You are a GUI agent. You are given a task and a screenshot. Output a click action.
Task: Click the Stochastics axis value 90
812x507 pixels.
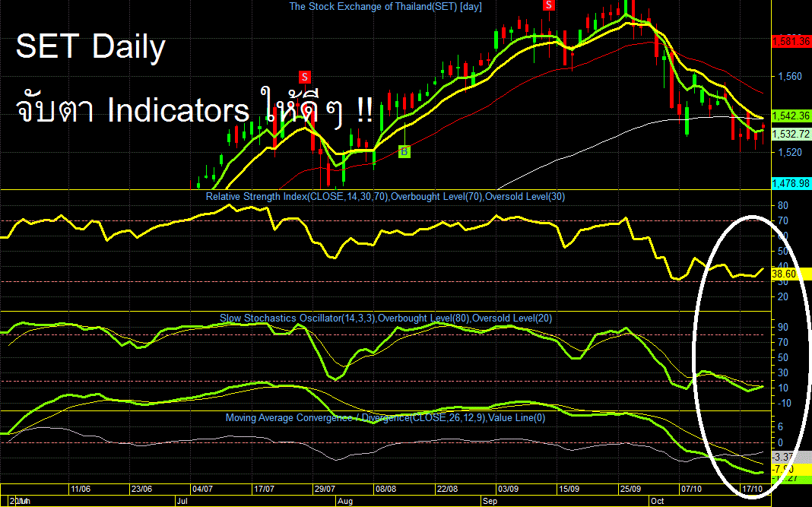coord(783,328)
